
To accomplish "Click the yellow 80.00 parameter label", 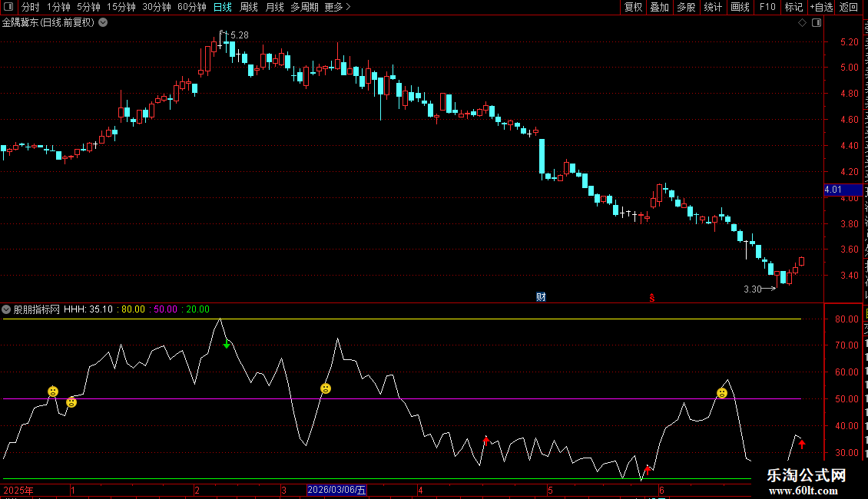I will tap(133, 309).
